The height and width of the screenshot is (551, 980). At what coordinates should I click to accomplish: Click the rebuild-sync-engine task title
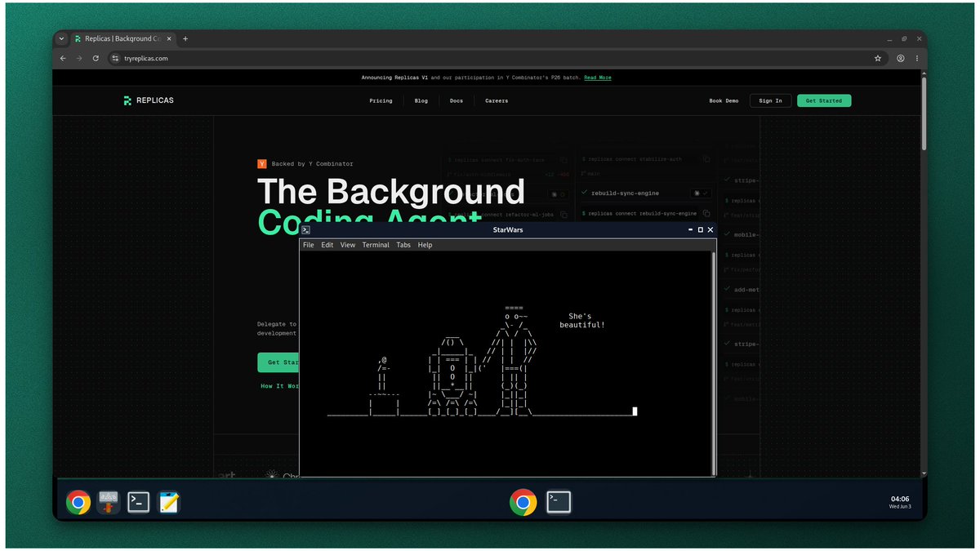[625, 193]
